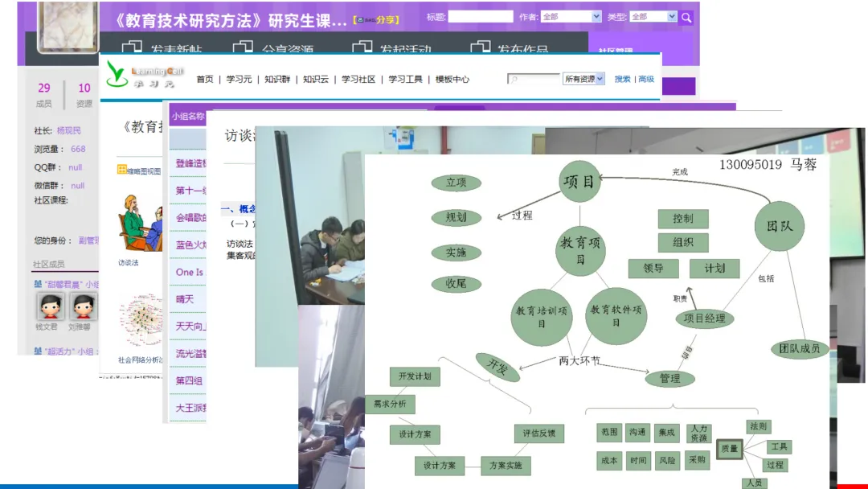This screenshot has width=868, height=489.
Task: Select the 流光溢 group row
Action: (x=187, y=353)
